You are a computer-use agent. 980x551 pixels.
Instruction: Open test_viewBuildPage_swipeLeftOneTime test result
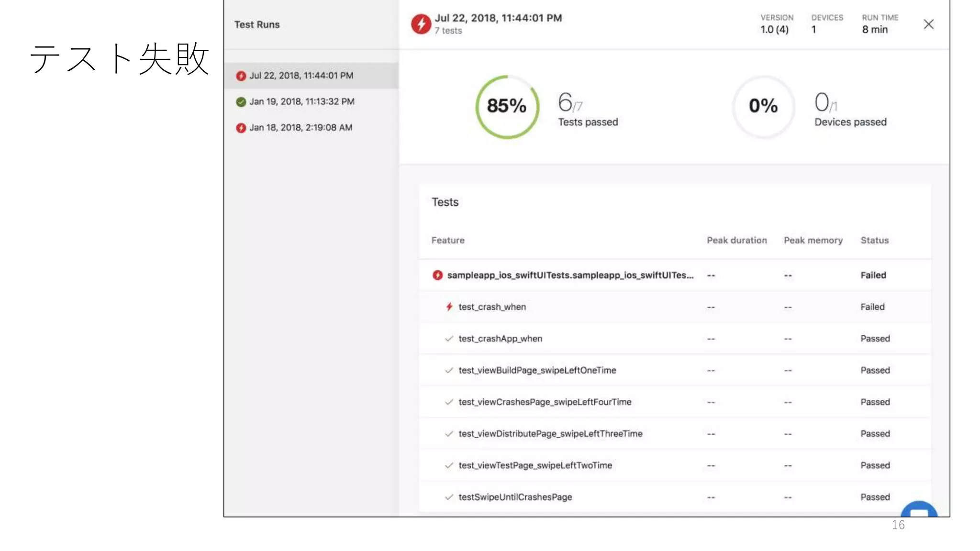[x=537, y=370]
